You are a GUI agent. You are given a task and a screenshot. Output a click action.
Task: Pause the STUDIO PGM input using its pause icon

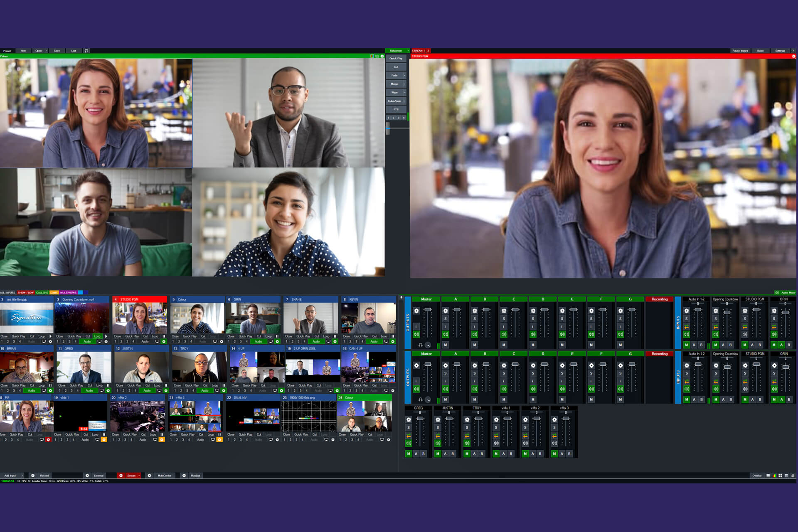pyautogui.click(x=164, y=336)
